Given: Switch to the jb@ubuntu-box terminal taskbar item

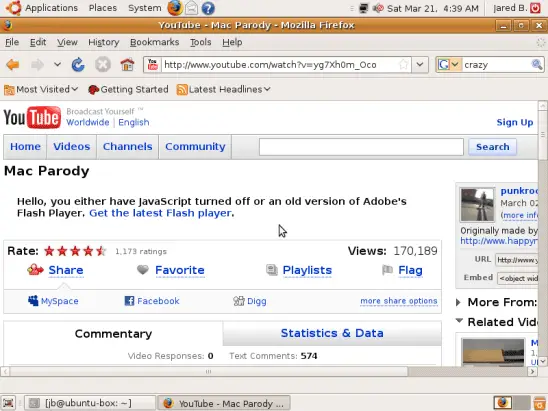Looking at the screenshot, I should [x=89, y=403].
